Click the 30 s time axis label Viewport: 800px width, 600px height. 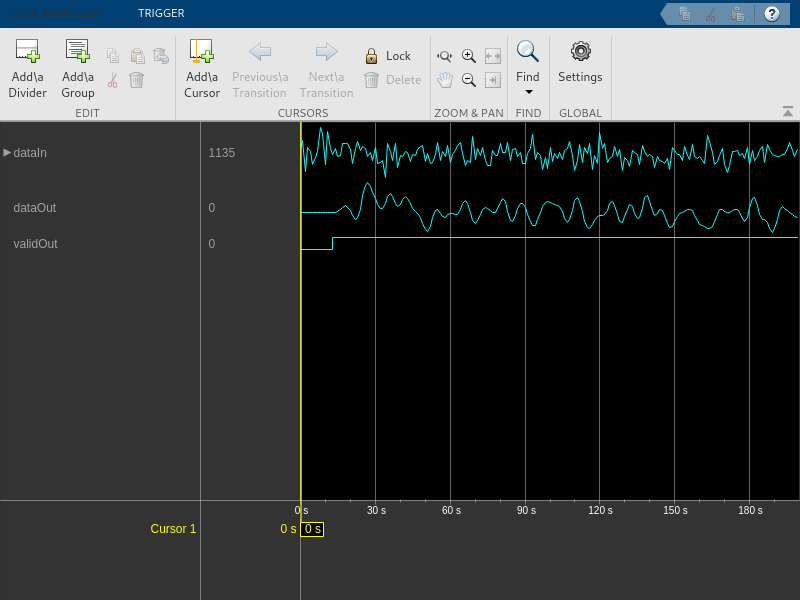[377, 510]
